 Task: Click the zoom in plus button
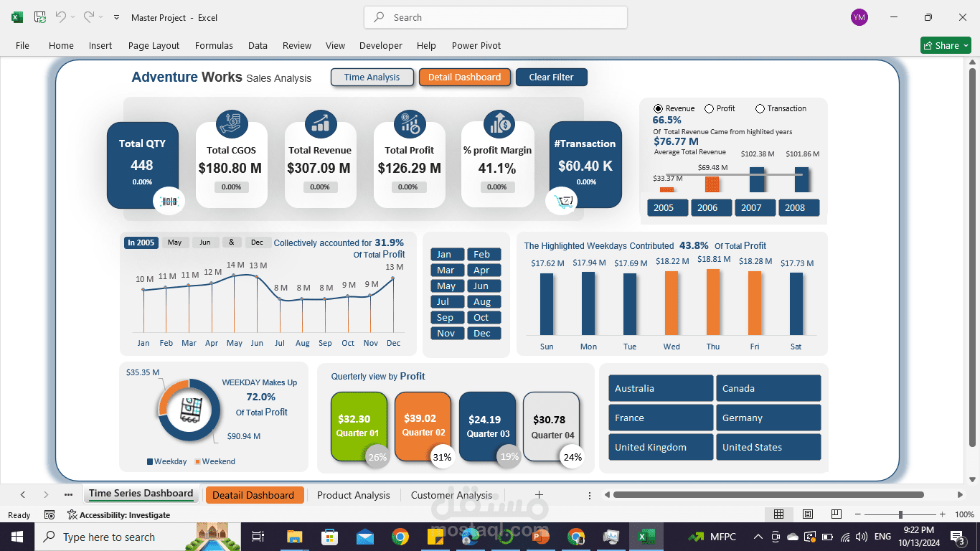[944, 514]
